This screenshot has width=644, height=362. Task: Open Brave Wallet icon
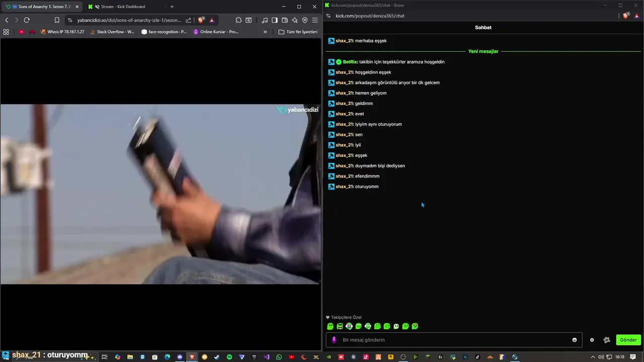[x=285, y=20]
